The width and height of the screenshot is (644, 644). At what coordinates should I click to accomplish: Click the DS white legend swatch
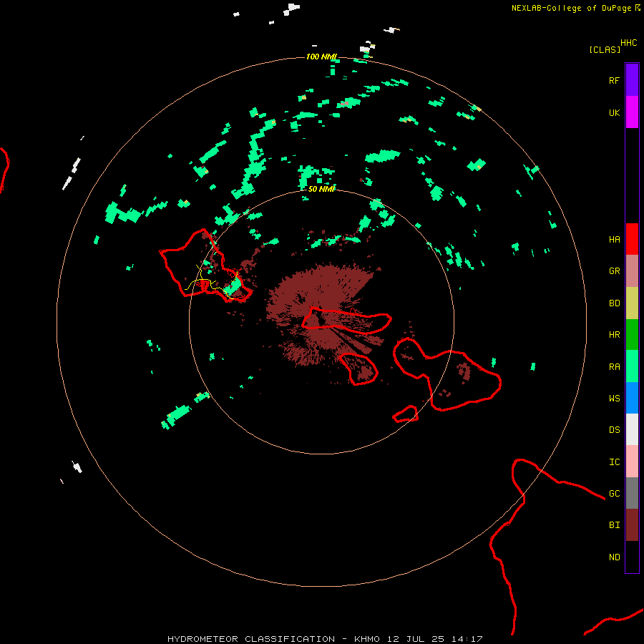[x=632, y=429]
